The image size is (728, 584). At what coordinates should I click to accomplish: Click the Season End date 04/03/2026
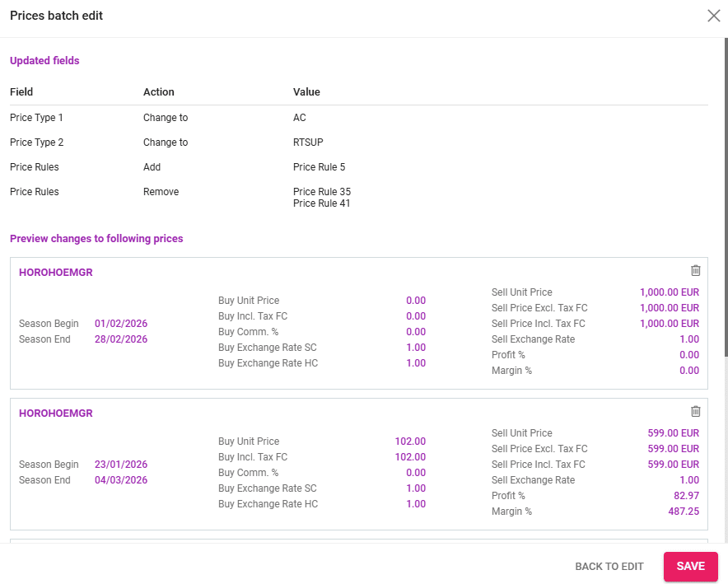coord(120,479)
